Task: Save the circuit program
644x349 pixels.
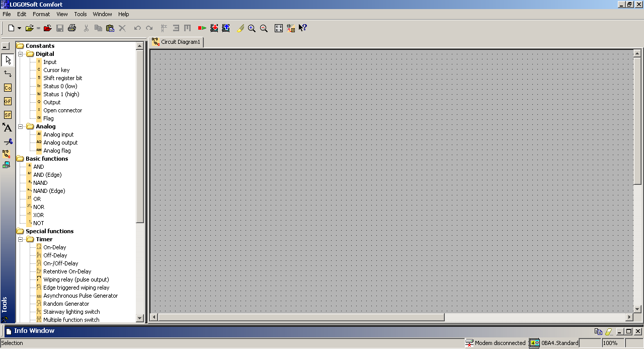Action: coord(60,28)
